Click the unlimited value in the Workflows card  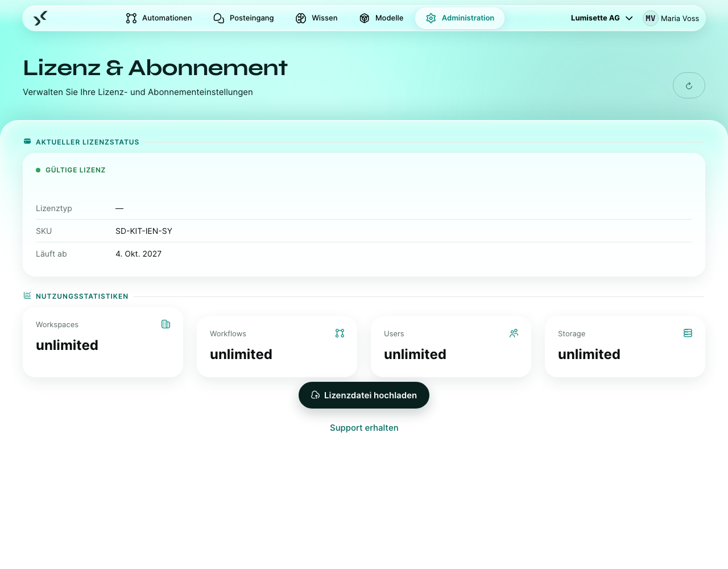241,354
